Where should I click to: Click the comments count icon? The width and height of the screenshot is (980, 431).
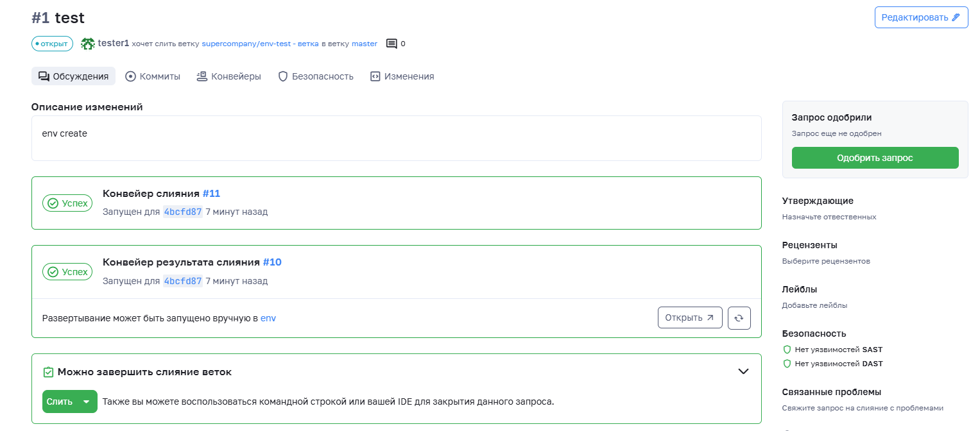click(391, 44)
